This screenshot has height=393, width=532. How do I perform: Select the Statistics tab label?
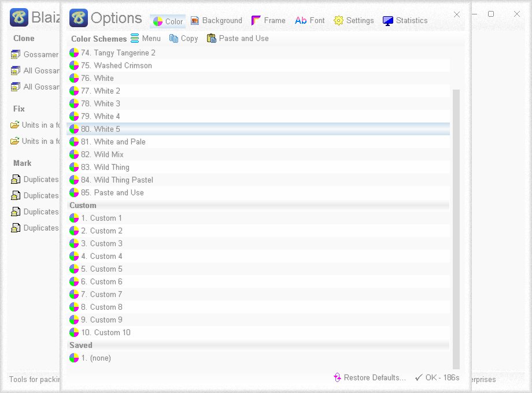pos(412,21)
